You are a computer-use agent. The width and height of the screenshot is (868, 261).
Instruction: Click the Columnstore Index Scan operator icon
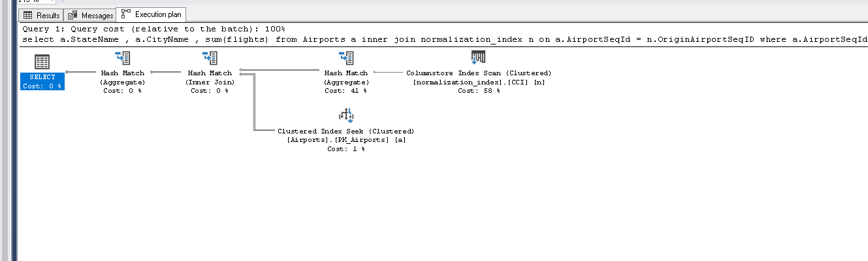coord(479,58)
